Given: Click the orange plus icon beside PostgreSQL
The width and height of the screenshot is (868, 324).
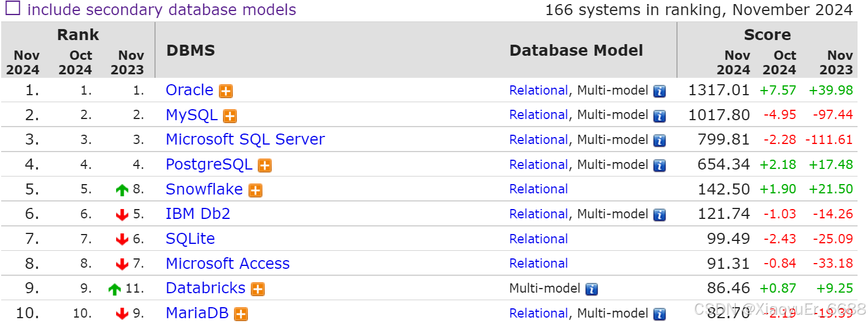Looking at the screenshot, I should click(x=265, y=166).
